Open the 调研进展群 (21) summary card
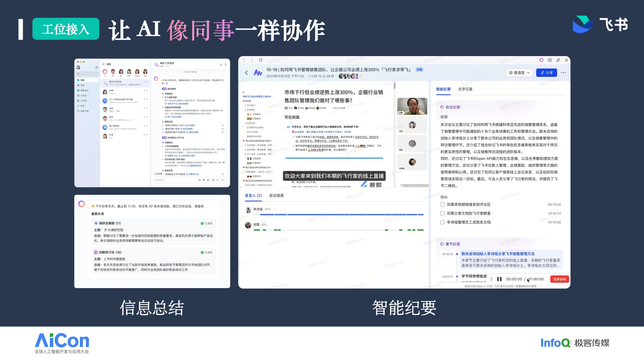Viewport: 644px width, 362px height. click(x=154, y=232)
